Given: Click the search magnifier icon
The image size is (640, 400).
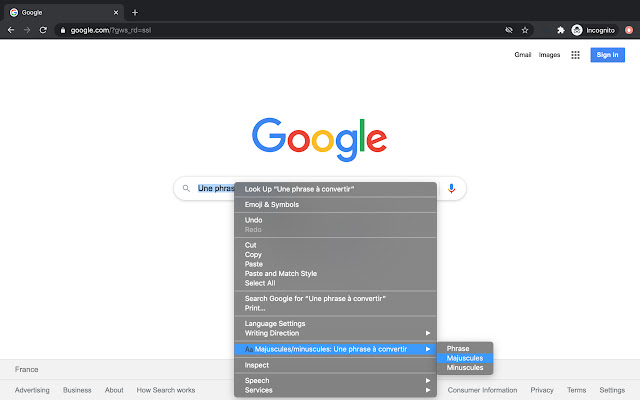Looking at the screenshot, I should coord(186,189).
